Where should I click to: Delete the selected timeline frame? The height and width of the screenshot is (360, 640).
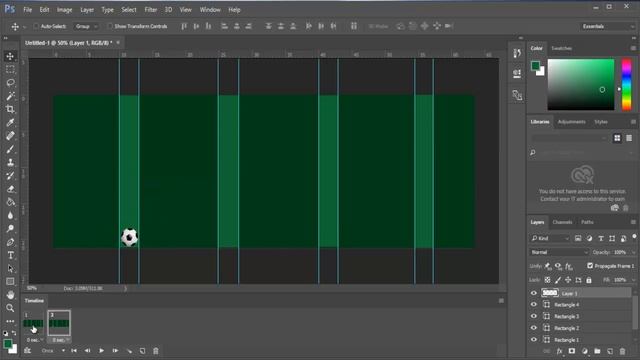[x=156, y=351]
